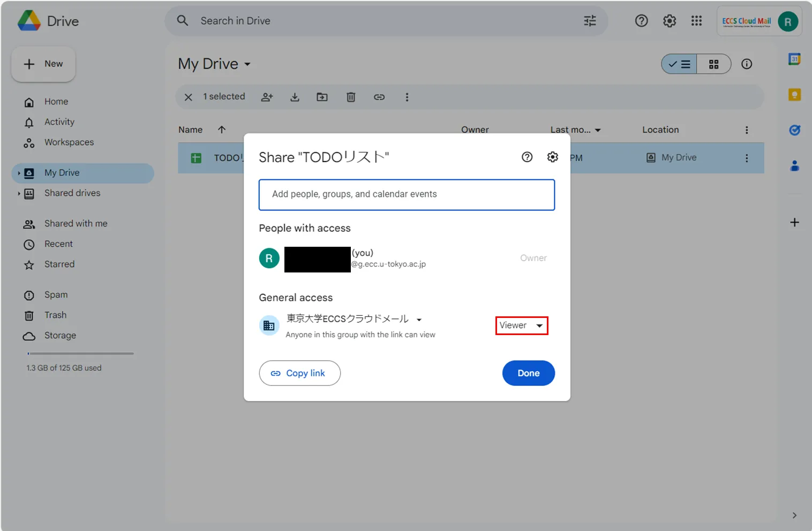Click the New button
This screenshot has height=531, width=812.
[43, 64]
